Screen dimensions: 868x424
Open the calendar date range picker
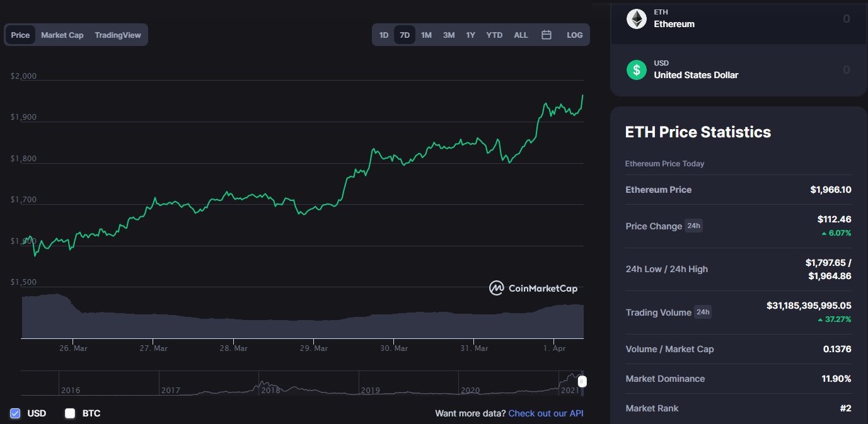547,35
